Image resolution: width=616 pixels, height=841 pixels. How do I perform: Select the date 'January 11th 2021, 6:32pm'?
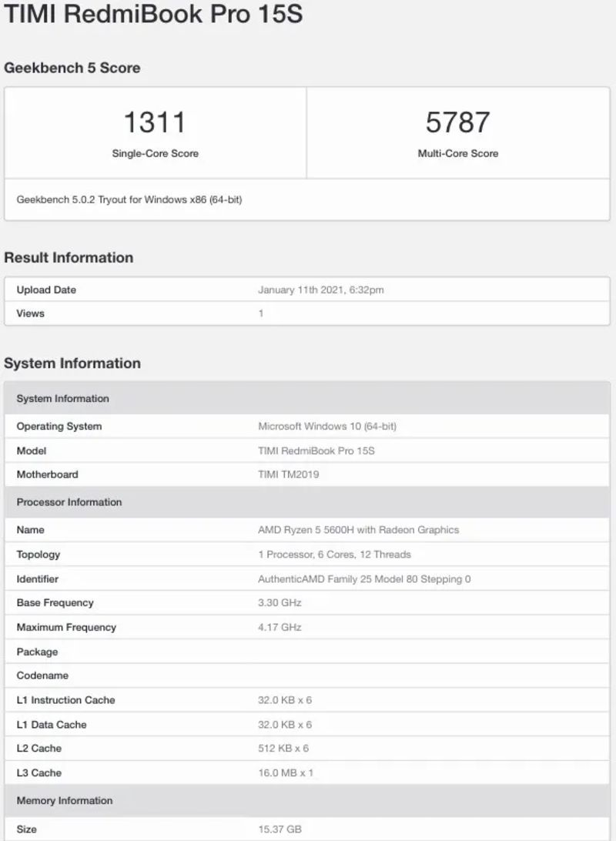coord(320,290)
